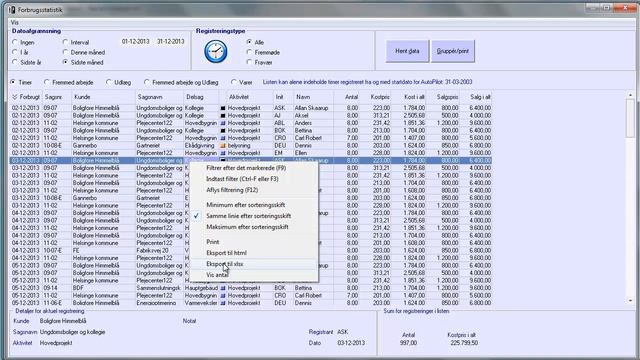Click the Forbrugsstatistik app icon in title bar
Image resolution: width=640 pixels, height=360 pixels.
(12, 10)
